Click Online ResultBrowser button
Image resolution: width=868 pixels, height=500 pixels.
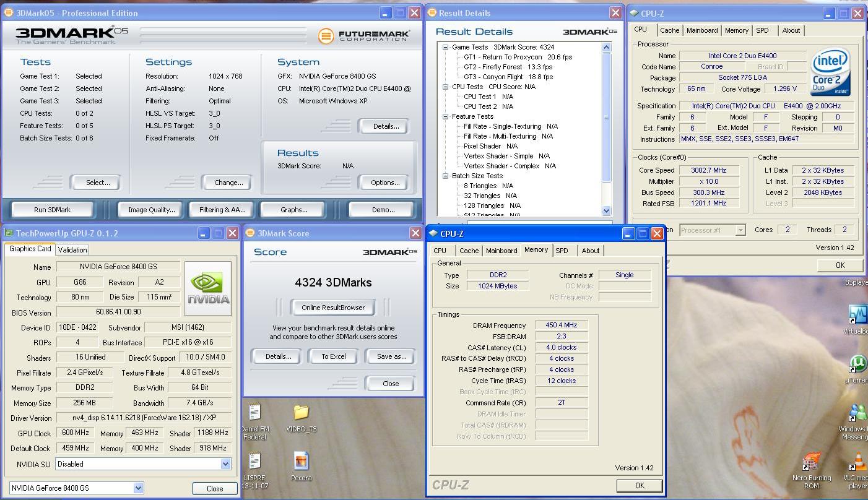(x=333, y=308)
